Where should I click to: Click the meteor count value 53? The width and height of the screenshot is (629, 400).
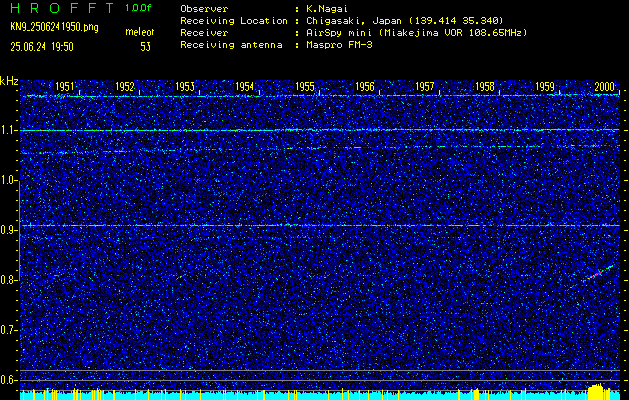click(x=146, y=47)
